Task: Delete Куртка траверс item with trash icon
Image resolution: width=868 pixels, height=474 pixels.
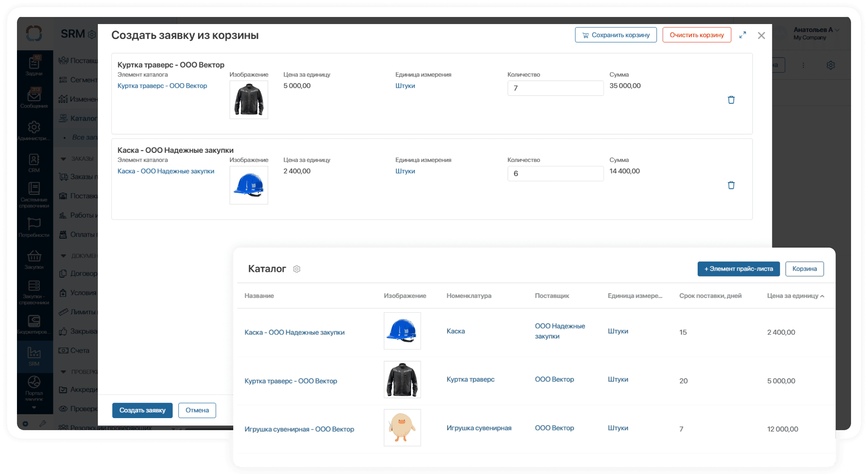Action: 731,100
